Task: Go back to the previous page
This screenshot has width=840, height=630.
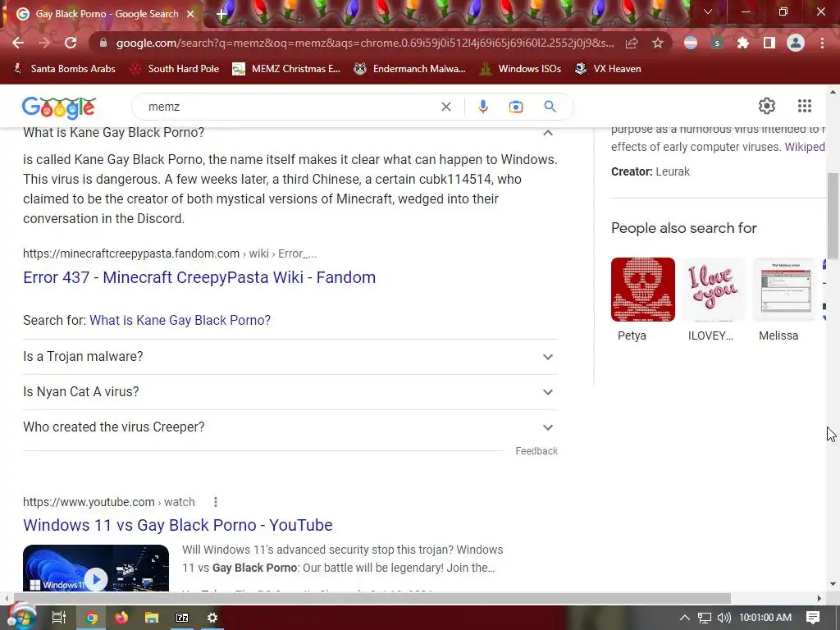Action: tap(18, 43)
